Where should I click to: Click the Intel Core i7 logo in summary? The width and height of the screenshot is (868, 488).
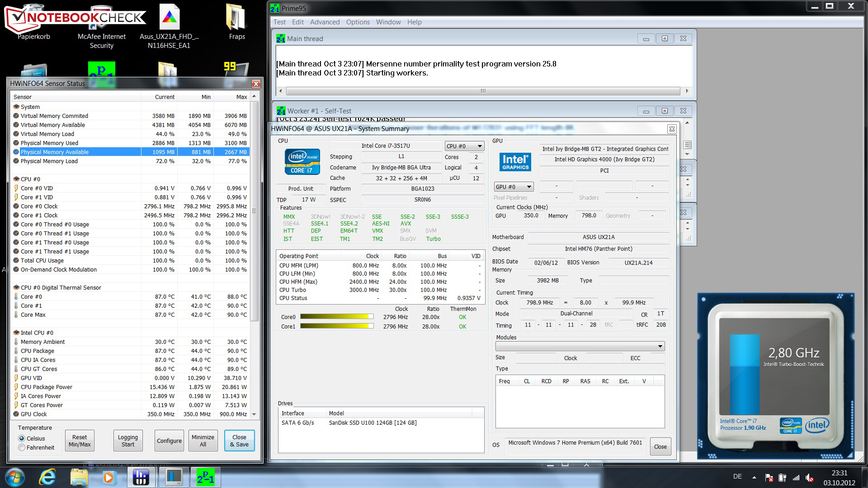click(302, 162)
